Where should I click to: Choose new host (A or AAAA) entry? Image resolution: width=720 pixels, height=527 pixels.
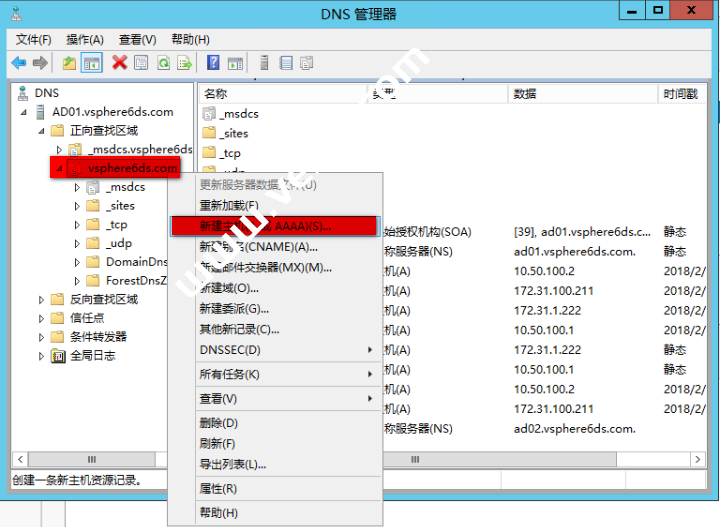[x=275, y=226]
